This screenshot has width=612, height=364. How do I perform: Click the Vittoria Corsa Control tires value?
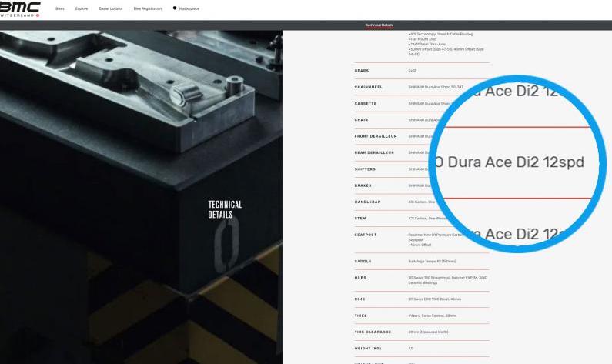(432, 316)
